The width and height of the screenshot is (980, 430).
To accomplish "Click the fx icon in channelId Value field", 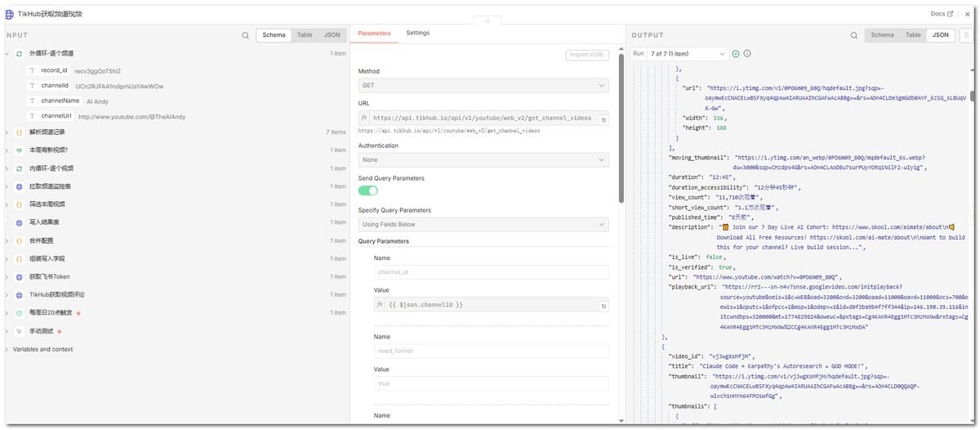I will (380, 304).
